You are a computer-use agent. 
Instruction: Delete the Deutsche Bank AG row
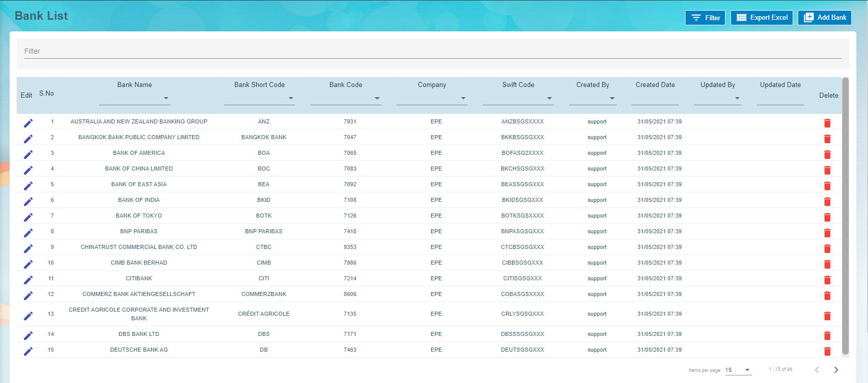(x=827, y=351)
